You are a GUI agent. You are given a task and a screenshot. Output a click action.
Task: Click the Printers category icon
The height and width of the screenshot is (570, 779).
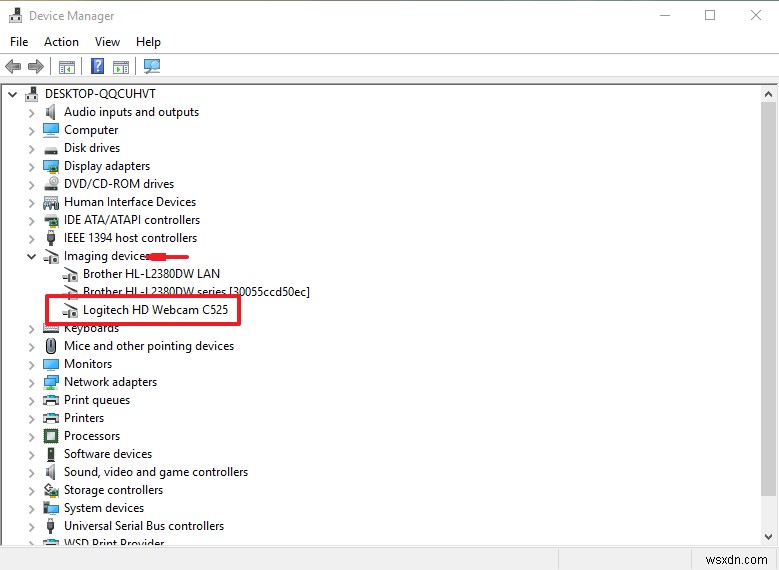click(51, 418)
